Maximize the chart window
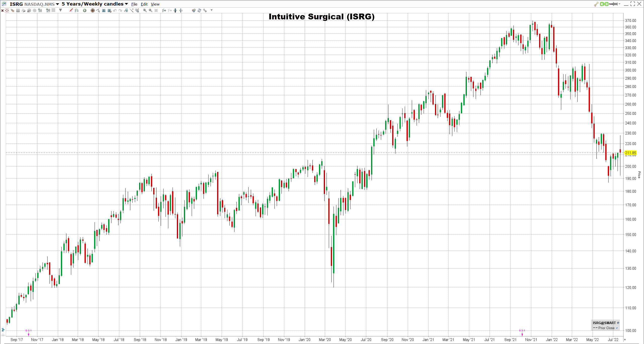This screenshot has height=344, width=644. (633, 4)
